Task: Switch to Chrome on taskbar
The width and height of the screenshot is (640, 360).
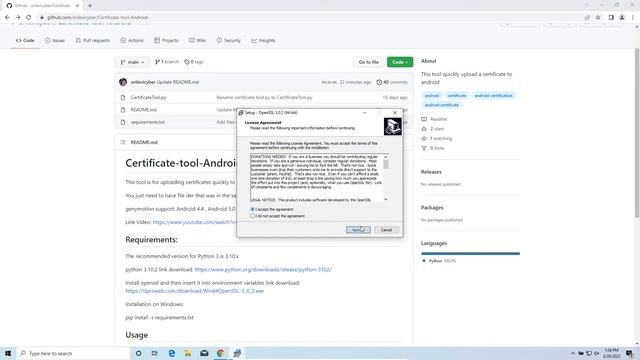Action: pos(220,353)
